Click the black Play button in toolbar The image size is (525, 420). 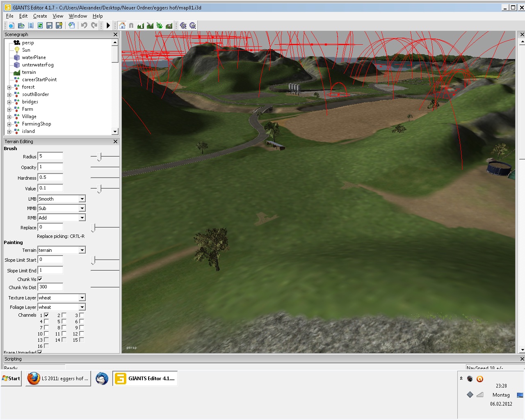point(108,25)
